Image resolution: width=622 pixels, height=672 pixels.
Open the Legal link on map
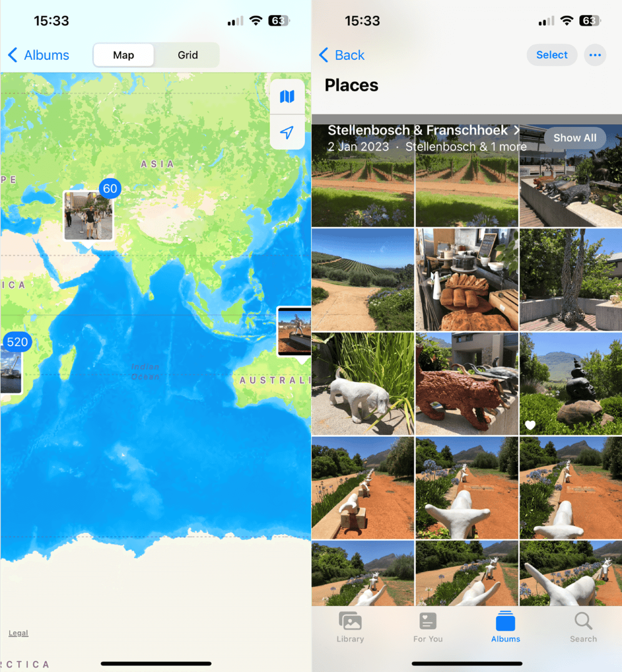tap(18, 633)
